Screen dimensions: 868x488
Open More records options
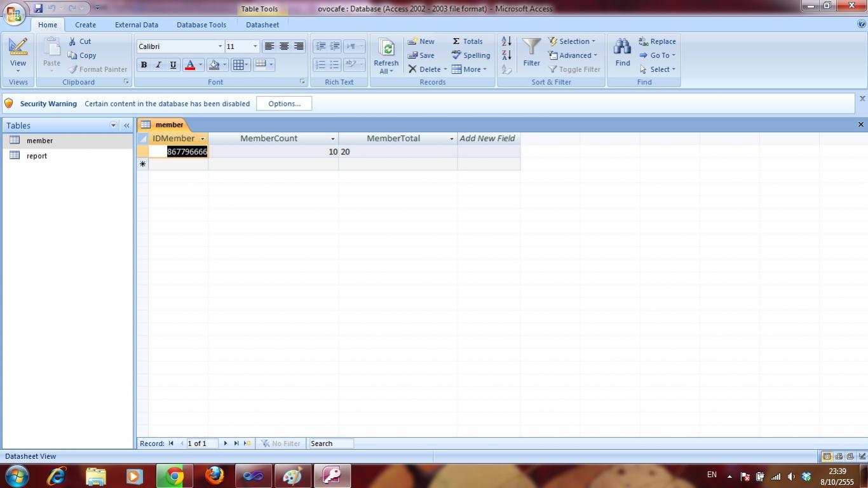[x=470, y=69]
